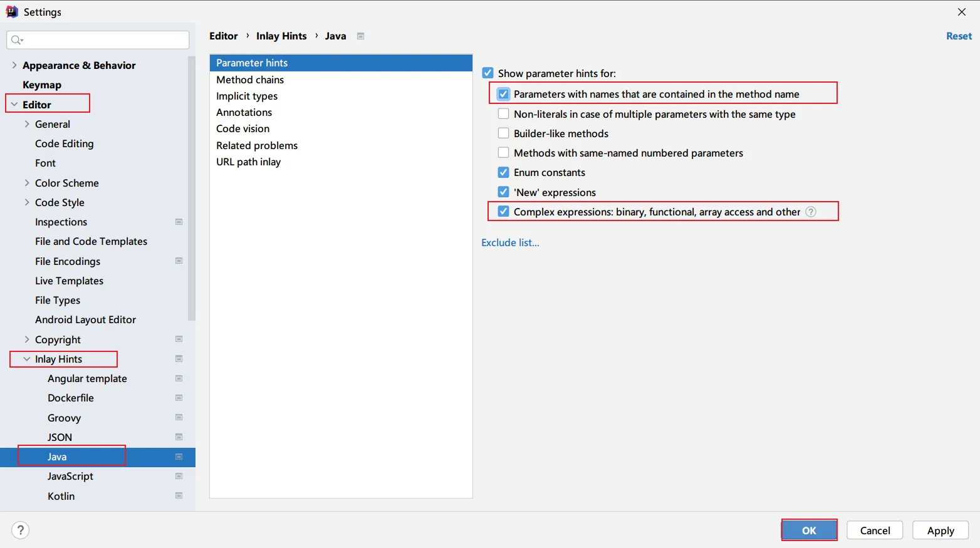Uncheck Complex expressions checkbox
The width and height of the screenshot is (980, 548).
[504, 212]
